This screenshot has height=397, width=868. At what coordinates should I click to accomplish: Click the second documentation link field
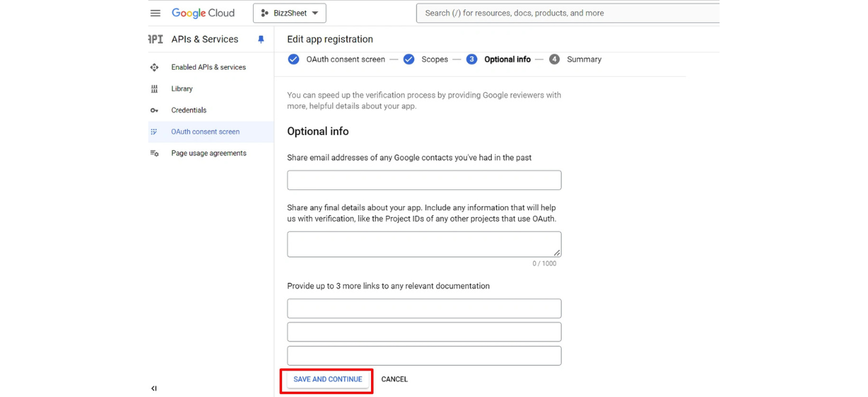pyautogui.click(x=424, y=332)
